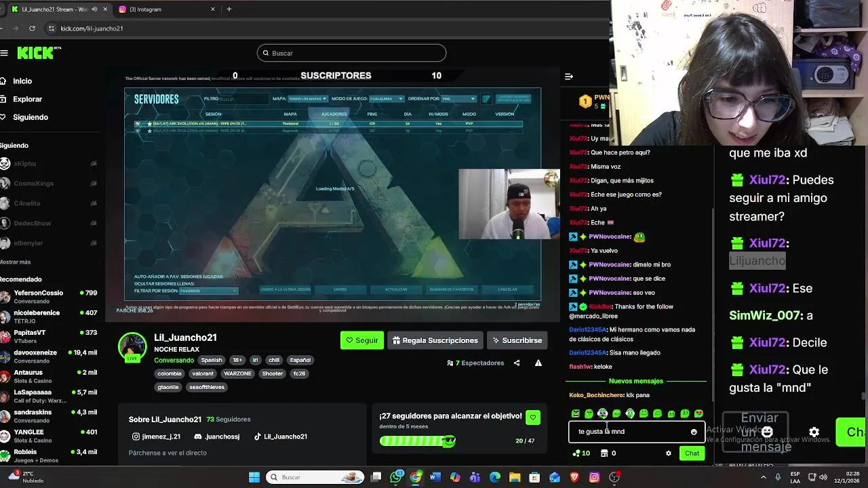868x488 pixels.
Task: Open Discord link .juanchossj
Action: 217,436
